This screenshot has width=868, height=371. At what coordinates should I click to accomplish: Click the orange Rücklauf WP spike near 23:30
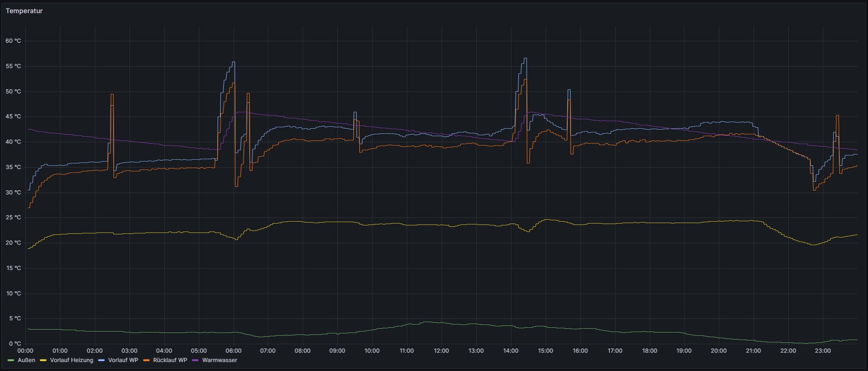pyautogui.click(x=837, y=116)
